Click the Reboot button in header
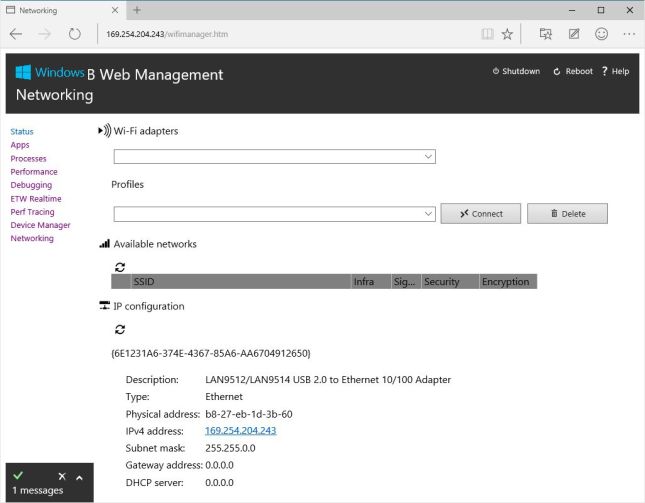Screen dimensions: 645x503 [573, 72]
